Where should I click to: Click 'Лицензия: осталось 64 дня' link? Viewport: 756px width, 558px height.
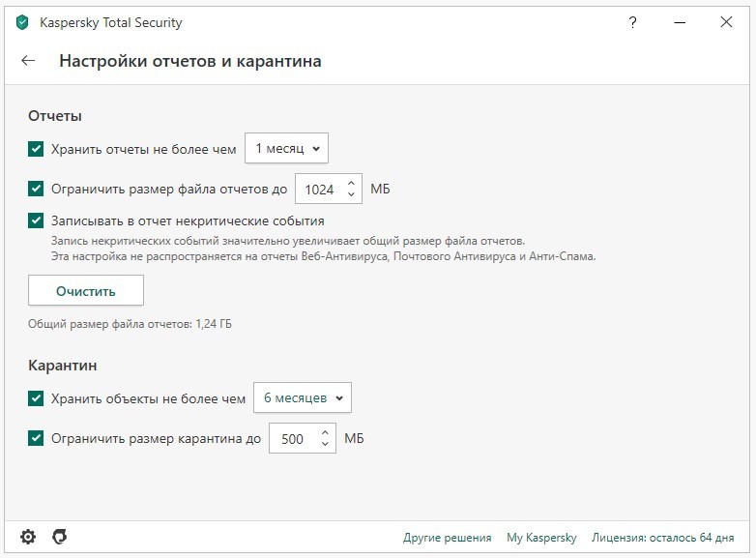[x=662, y=538]
